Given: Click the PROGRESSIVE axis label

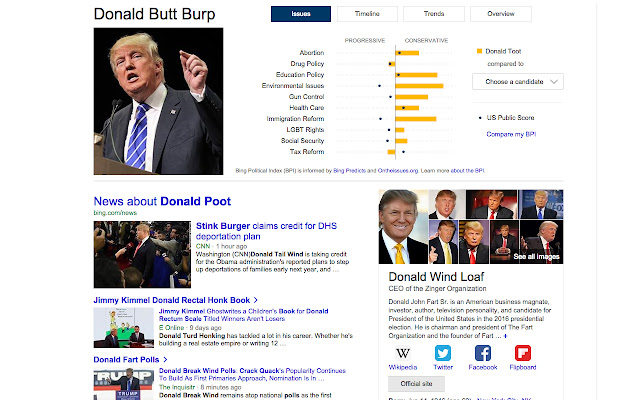Looking at the screenshot, I should pyautogui.click(x=364, y=40).
